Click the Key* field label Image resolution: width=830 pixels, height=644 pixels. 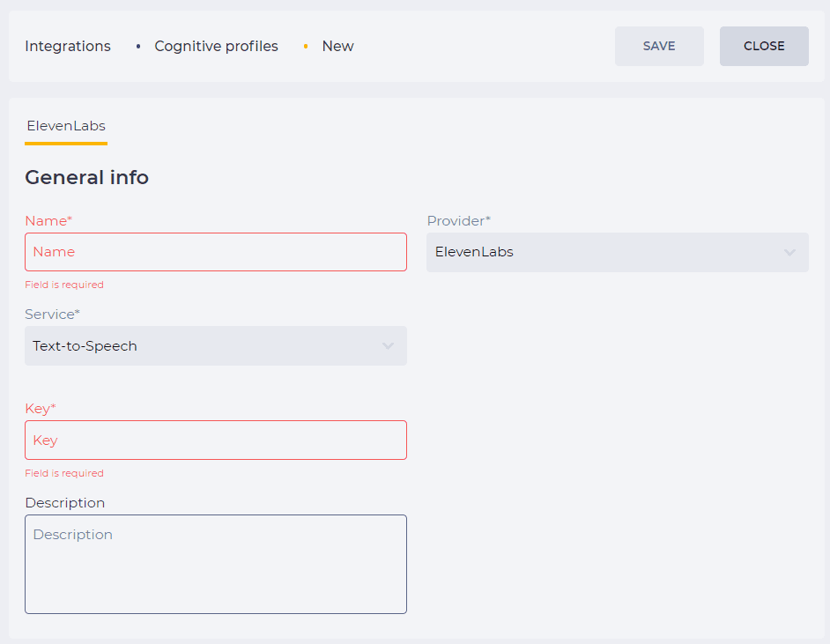pos(41,409)
